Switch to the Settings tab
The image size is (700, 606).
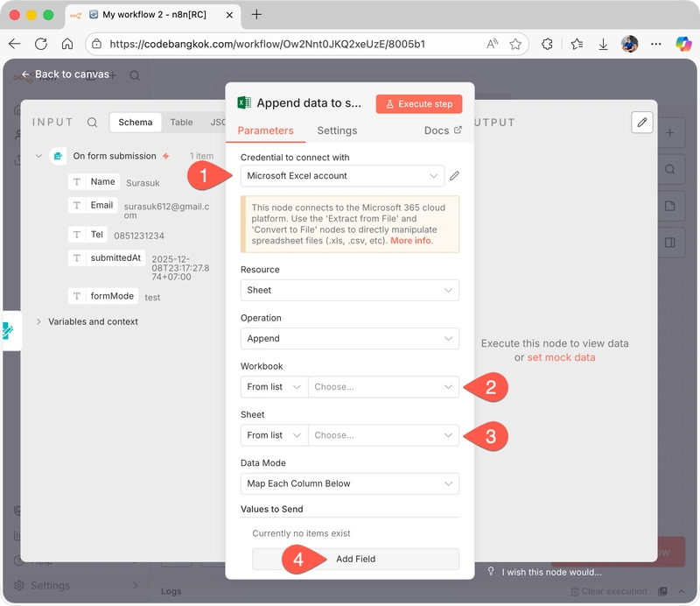point(337,130)
